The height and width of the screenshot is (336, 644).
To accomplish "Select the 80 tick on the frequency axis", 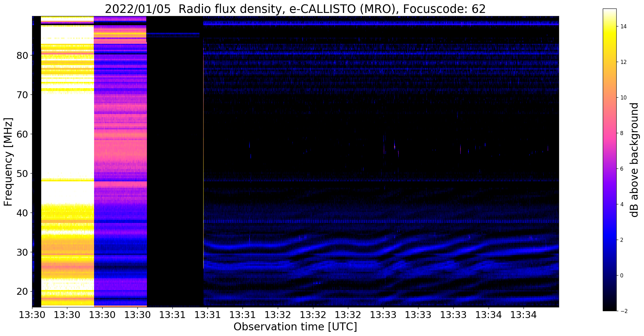I will click(x=22, y=56).
